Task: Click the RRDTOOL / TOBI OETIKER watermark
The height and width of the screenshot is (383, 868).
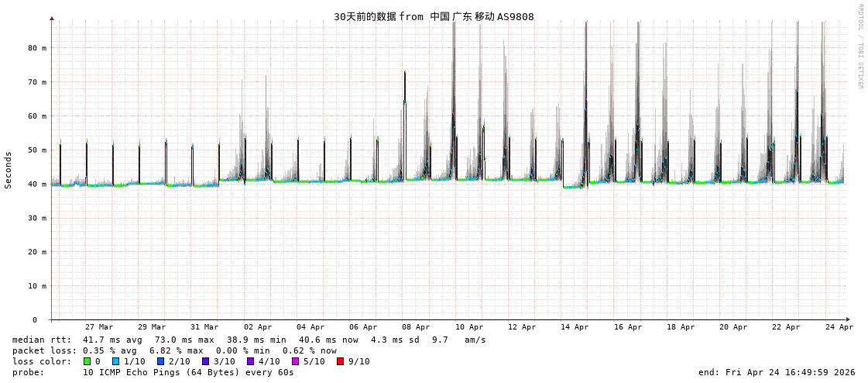Action: (859, 47)
